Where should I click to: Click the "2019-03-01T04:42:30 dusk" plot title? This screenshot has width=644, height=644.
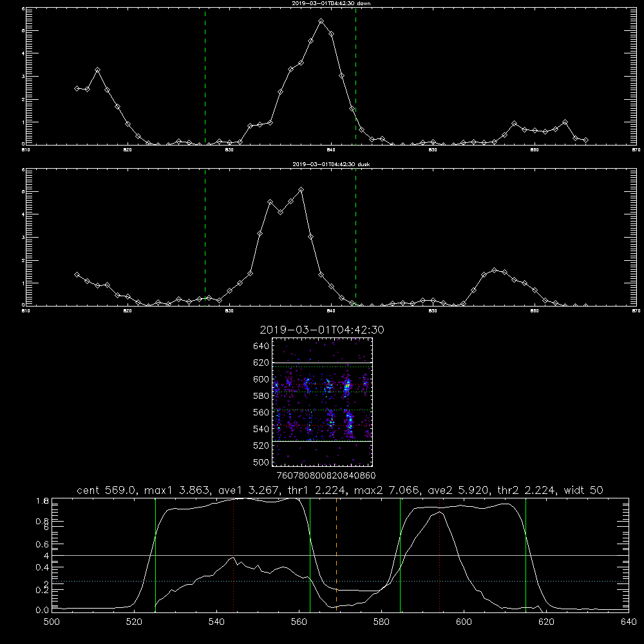pos(331,164)
